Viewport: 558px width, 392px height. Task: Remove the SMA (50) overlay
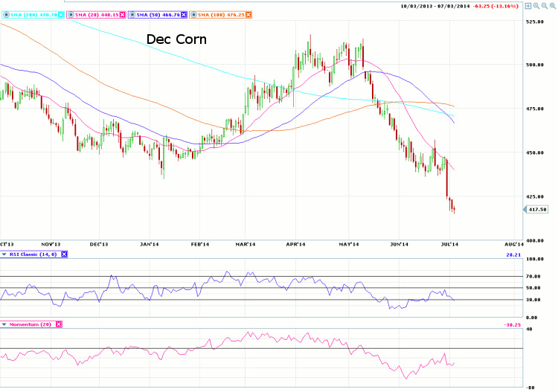(183, 15)
